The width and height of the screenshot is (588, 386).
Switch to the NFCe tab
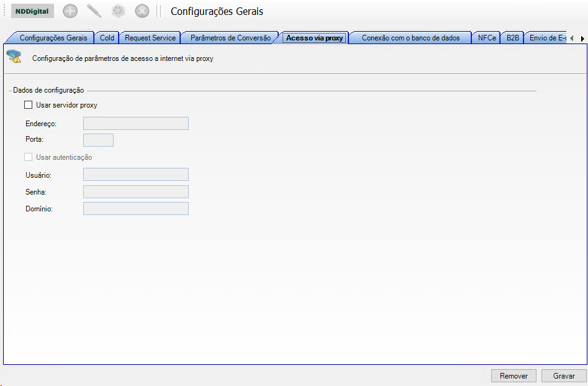click(487, 38)
